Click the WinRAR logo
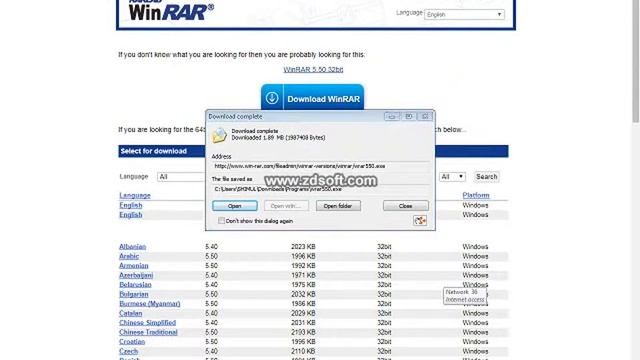 click(171, 10)
